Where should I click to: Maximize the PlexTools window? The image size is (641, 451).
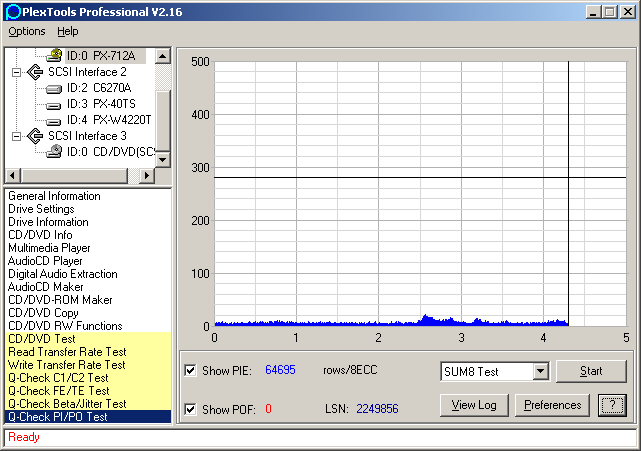[609, 12]
